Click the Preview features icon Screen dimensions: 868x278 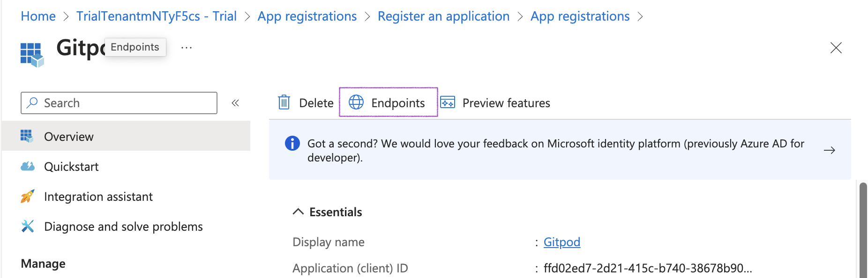click(448, 102)
